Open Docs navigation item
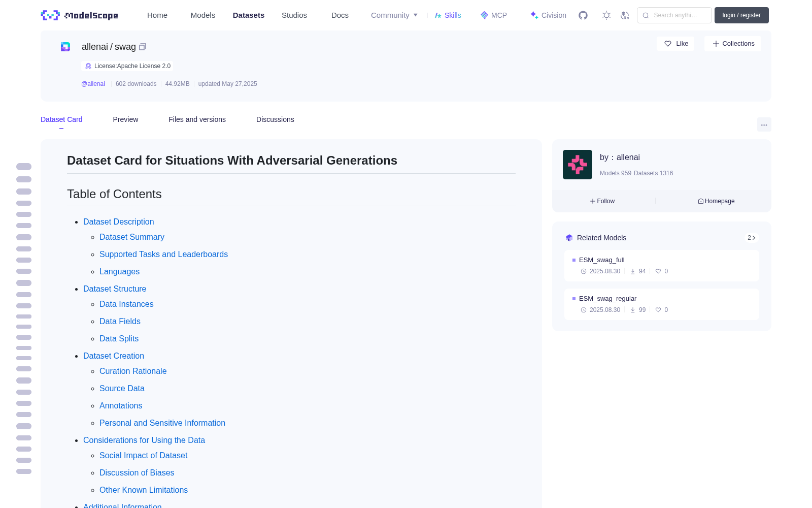 pyautogui.click(x=340, y=15)
